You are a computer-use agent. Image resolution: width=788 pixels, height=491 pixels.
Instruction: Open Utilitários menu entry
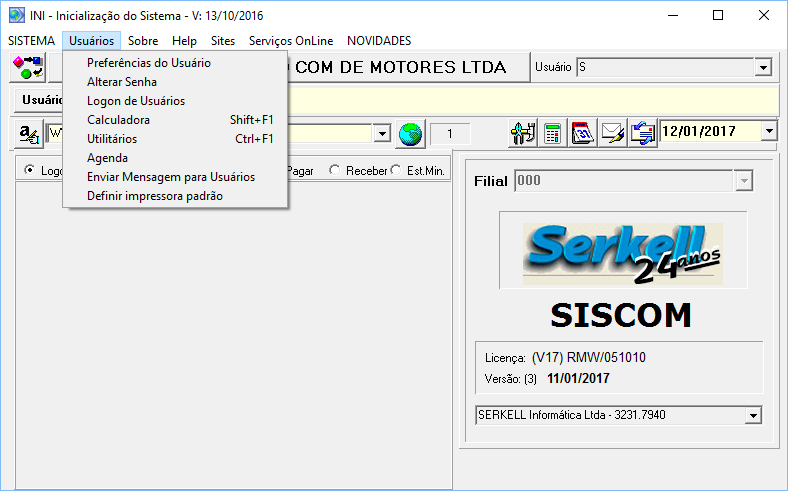click(175, 139)
